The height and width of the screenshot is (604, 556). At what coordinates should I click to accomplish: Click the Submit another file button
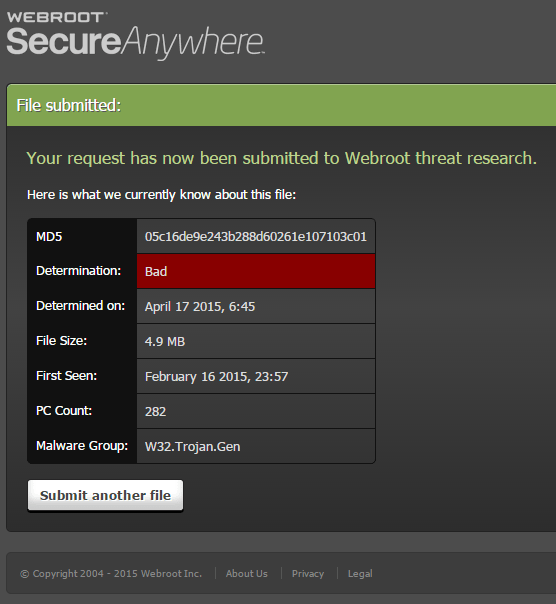click(x=105, y=495)
